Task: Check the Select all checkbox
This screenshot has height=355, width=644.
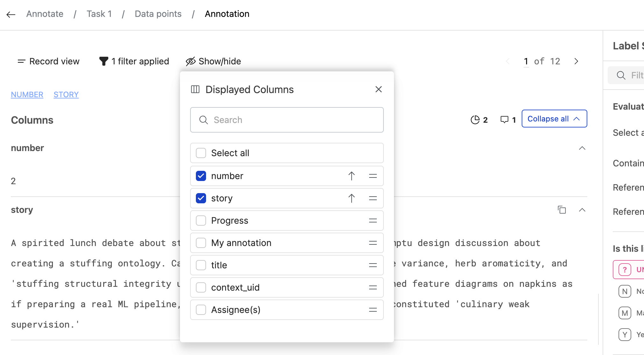Action: point(201,153)
